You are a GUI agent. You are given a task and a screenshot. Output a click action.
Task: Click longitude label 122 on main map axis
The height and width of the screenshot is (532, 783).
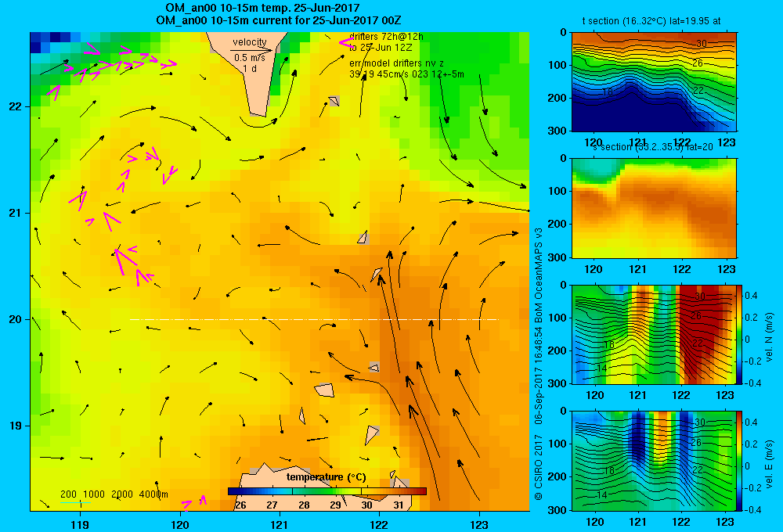(379, 524)
